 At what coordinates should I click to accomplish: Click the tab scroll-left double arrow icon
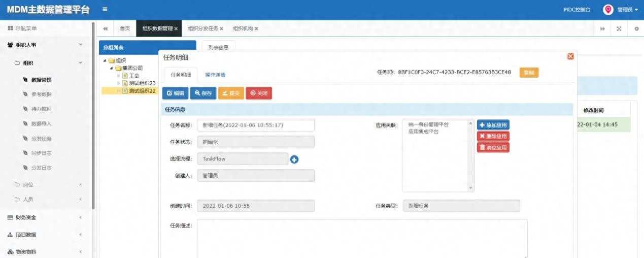point(105,29)
